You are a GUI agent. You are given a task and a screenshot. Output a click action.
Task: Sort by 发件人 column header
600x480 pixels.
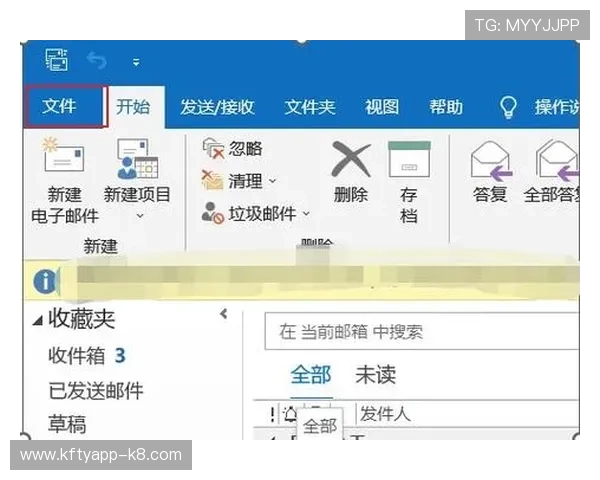(385, 414)
